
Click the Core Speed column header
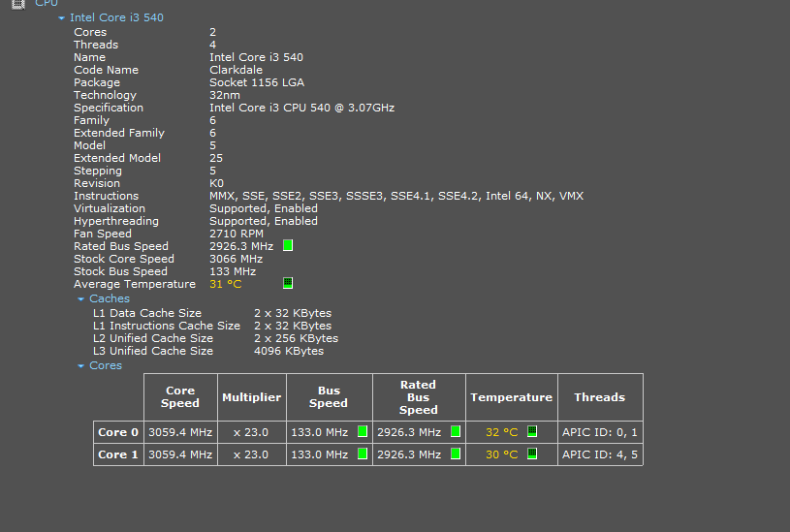click(x=180, y=397)
